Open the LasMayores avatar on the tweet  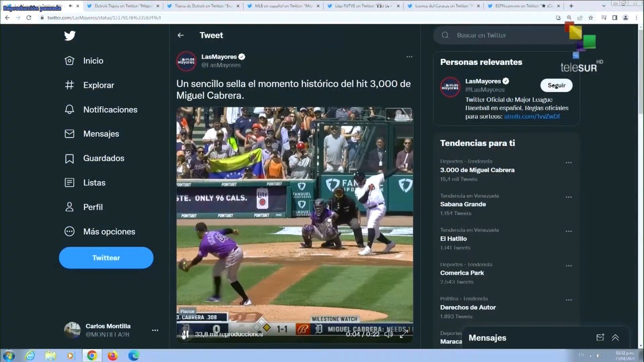click(x=186, y=61)
